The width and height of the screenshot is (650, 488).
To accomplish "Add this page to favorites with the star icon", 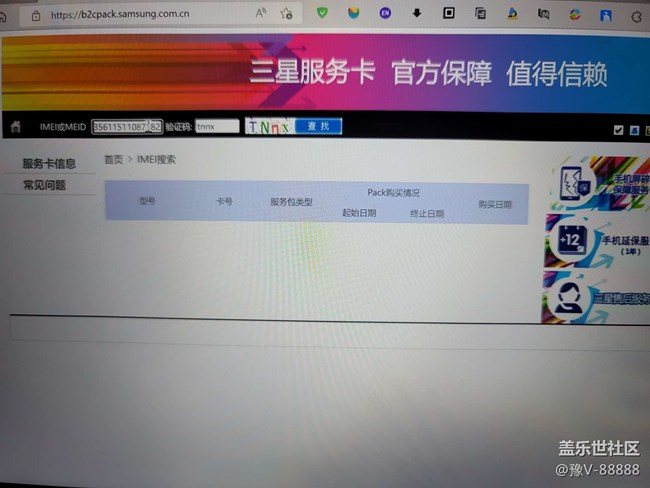I will (287, 14).
